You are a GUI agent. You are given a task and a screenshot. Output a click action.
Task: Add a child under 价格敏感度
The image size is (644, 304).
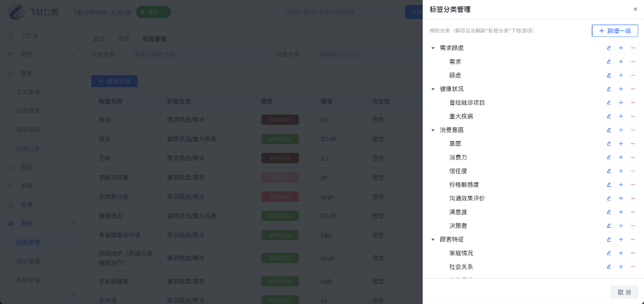[621, 185]
